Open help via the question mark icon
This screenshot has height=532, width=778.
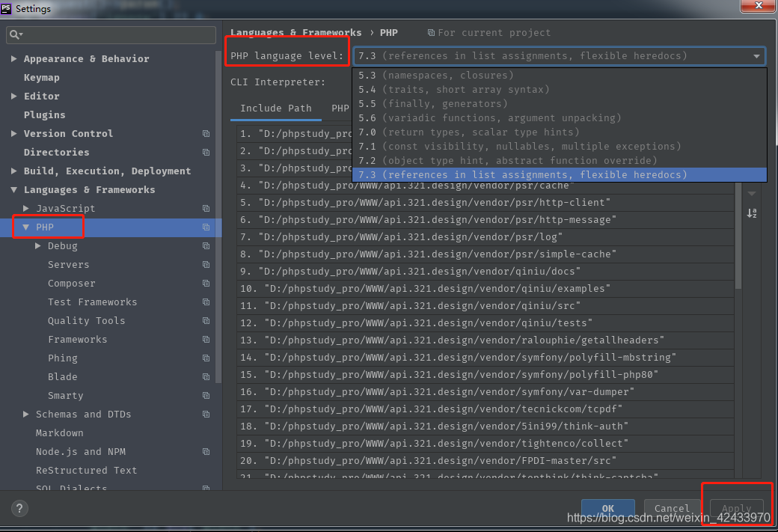click(x=19, y=508)
